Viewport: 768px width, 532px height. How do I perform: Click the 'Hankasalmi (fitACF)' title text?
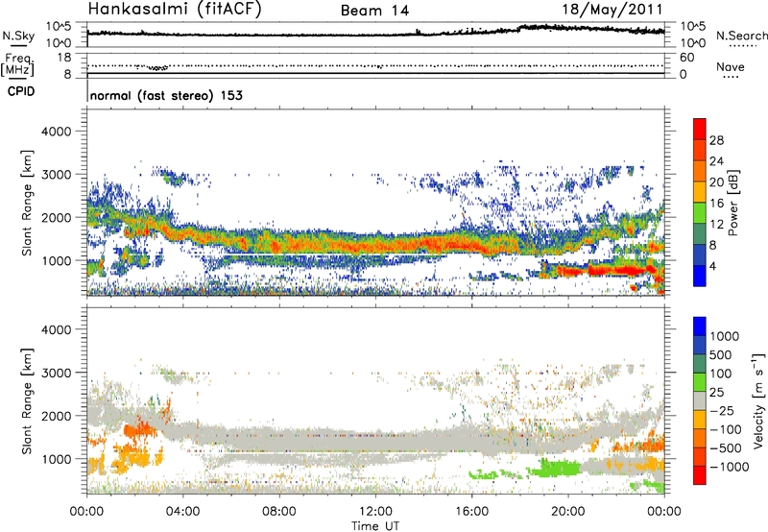[x=174, y=10]
